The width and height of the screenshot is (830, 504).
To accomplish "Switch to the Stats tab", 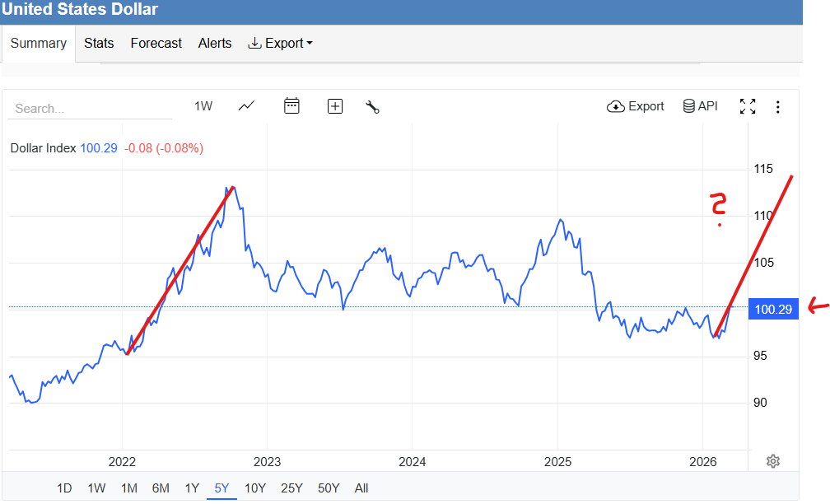I will pos(99,43).
